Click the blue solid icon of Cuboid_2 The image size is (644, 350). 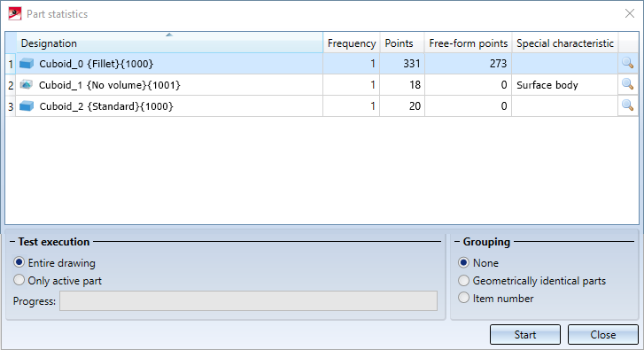[27, 106]
